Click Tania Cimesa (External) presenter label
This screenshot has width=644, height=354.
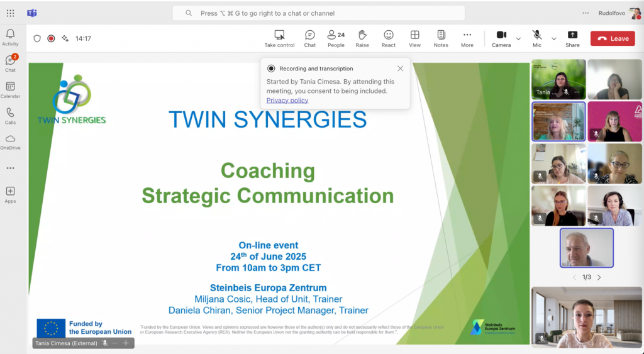point(66,343)
